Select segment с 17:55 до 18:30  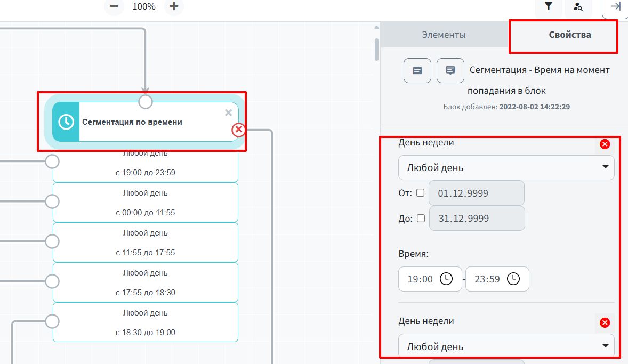[x=146, y=282]
